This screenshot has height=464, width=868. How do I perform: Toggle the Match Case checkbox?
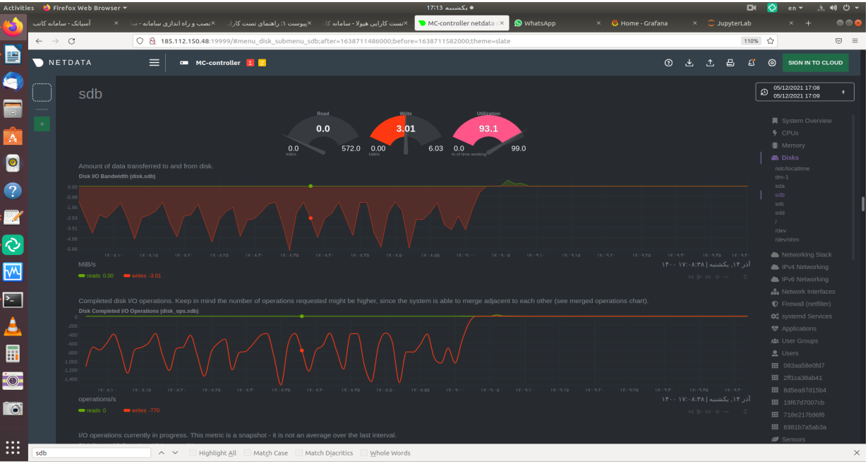click(x=248, y=453)
